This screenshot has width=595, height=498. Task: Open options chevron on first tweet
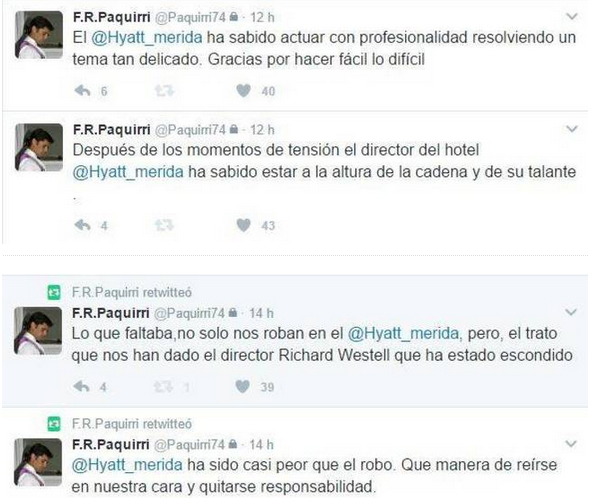click(572, 16)
